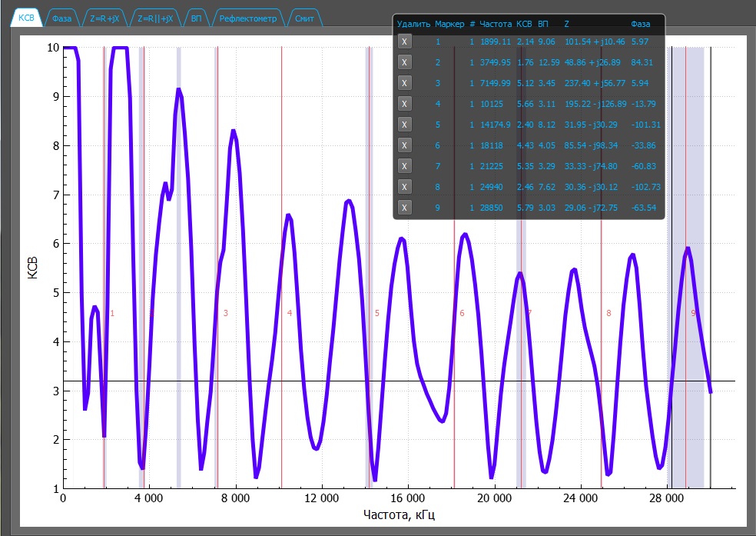Open the Смит chart tab
The image size is (756, 536).
305,17
